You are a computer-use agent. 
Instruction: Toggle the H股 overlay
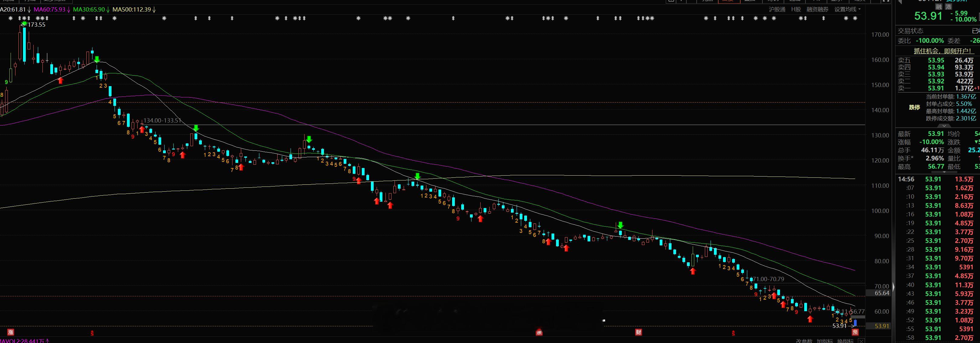[796, 9]
